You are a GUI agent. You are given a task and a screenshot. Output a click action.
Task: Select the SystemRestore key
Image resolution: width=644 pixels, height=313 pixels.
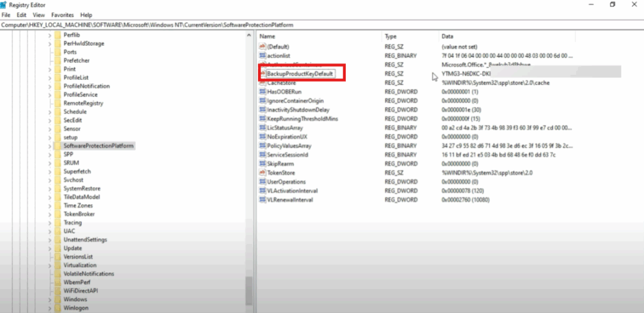pos(82,189)
